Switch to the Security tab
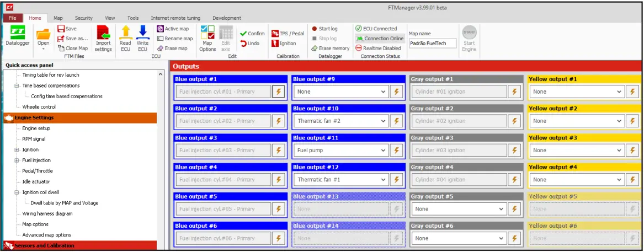644x252 pixels. tap(83, 18)
